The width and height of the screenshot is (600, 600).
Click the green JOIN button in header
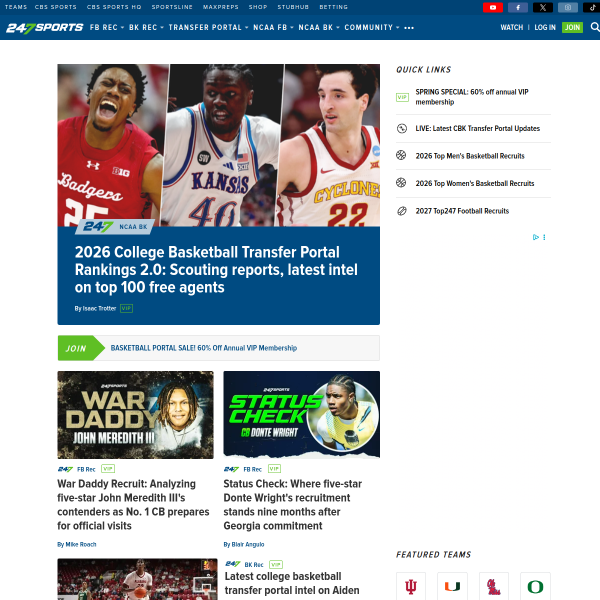[x=572, y=28]
